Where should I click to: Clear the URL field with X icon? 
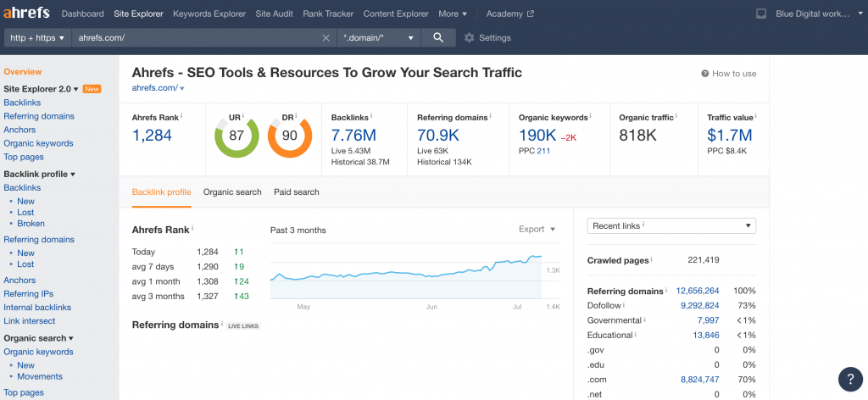pyautogui.click(x=326, y=38)
